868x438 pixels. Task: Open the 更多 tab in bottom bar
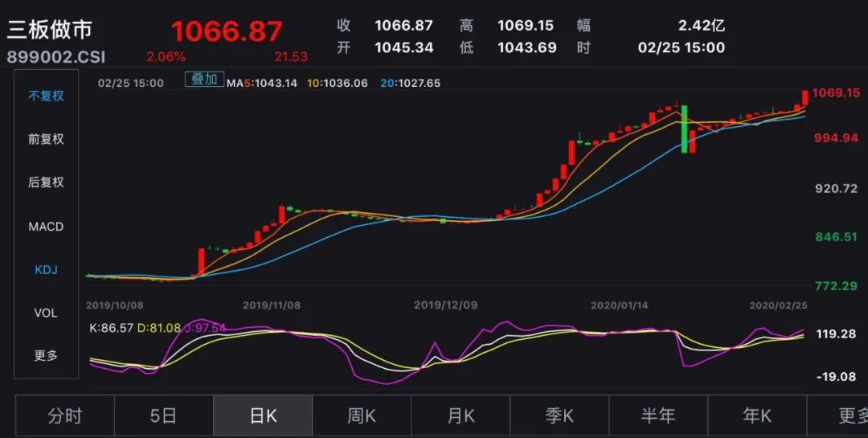pos(837,415)
